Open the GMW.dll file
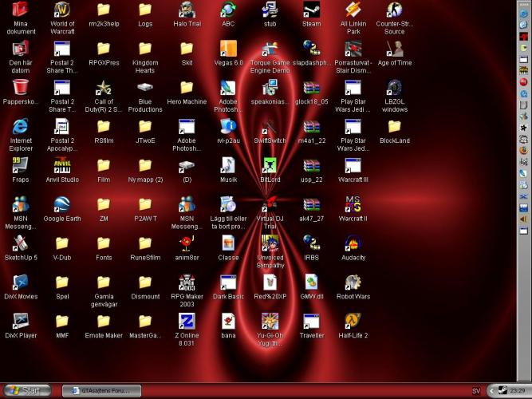 311,282
